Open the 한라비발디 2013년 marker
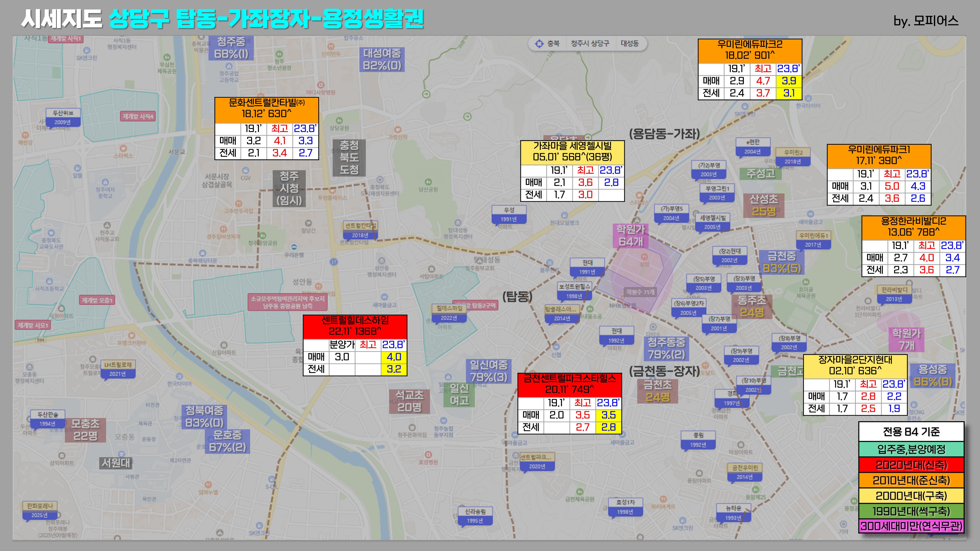The height and width of the screenshot is (551, 980). coord(894,294)
